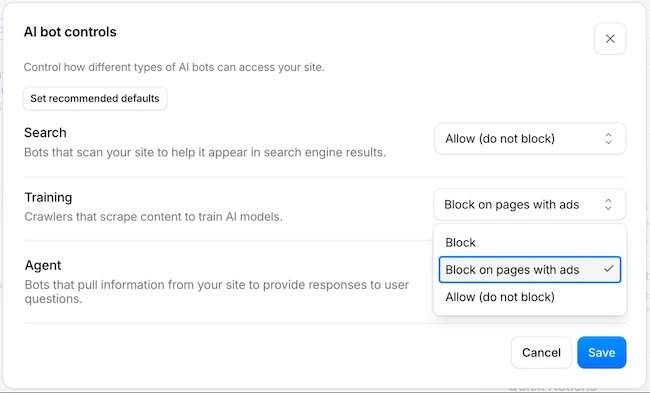Click the checkmark beside Block on pages with ads
This screenshot has height=393, width=650.
(x=608, y=269)
